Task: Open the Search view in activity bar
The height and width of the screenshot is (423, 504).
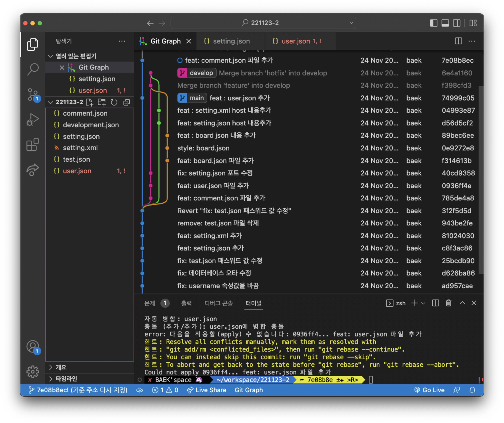Action: pyautogui.click(x=33, y=69)
